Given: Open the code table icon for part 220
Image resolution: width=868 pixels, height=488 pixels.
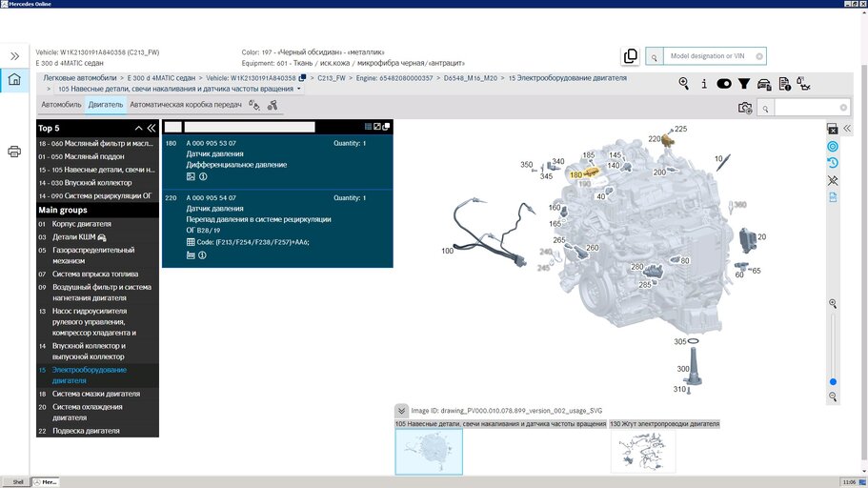Looking at the screenshot, I should pos(191,242).
